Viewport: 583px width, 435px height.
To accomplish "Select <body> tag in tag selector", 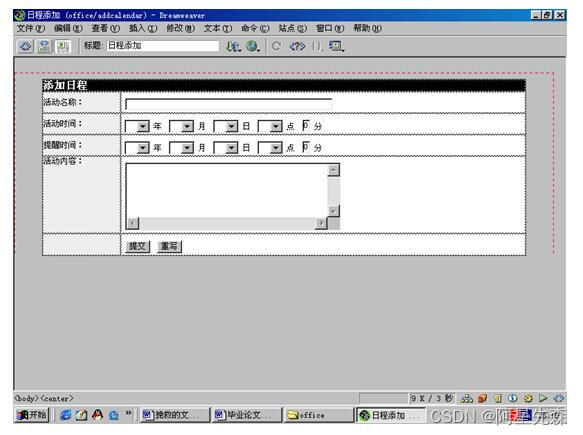I will point(27,399).
